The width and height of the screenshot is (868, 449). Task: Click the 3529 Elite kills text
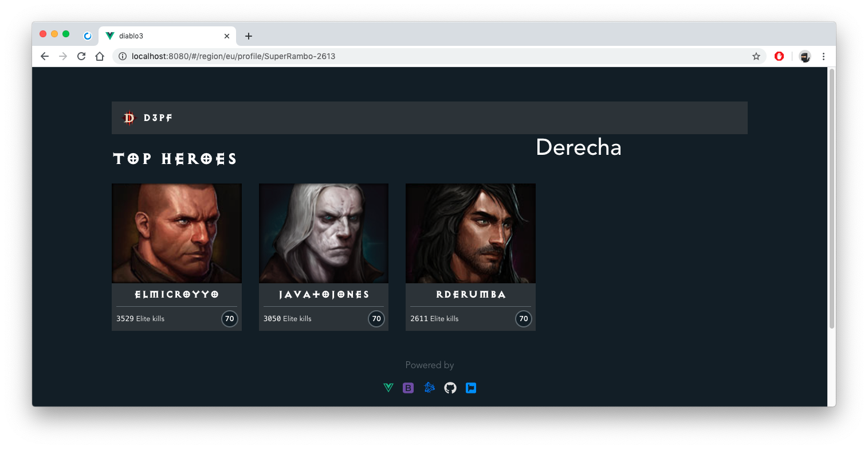tap(140, 319)
